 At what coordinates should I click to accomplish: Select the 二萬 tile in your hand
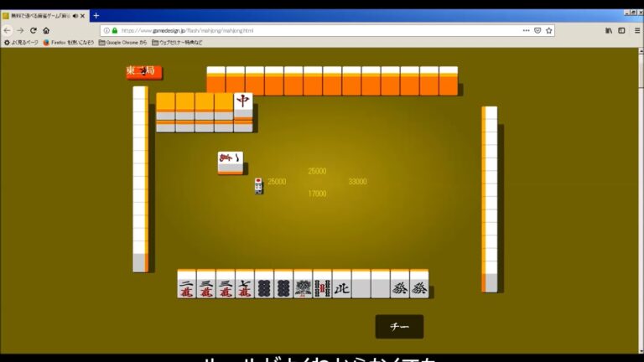[186, 284]
